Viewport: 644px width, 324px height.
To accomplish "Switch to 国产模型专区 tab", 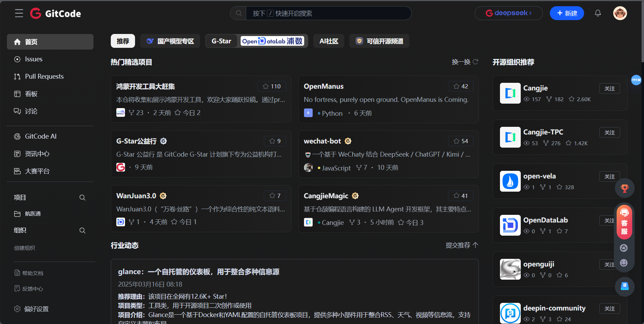I will 170,41.
